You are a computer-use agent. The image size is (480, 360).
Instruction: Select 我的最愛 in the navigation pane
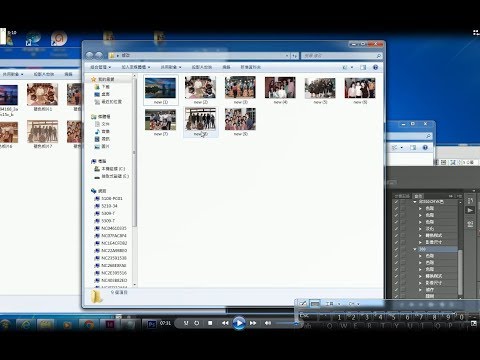[106, 79]
